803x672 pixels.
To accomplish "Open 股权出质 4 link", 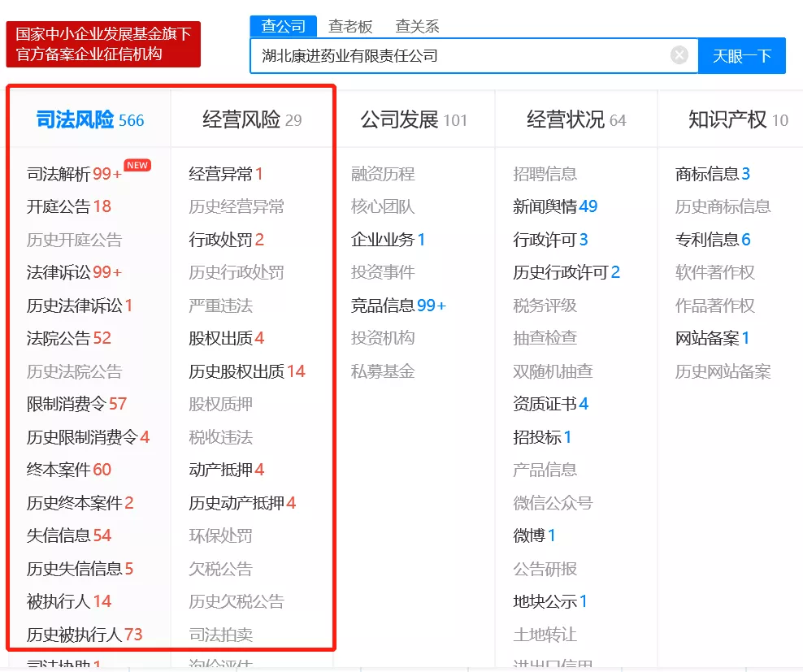I will point(227,338).
